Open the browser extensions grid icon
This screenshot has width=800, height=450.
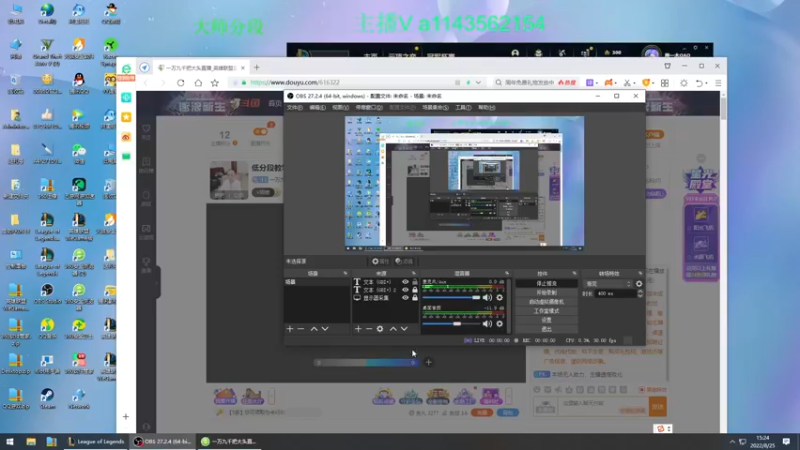665,83
